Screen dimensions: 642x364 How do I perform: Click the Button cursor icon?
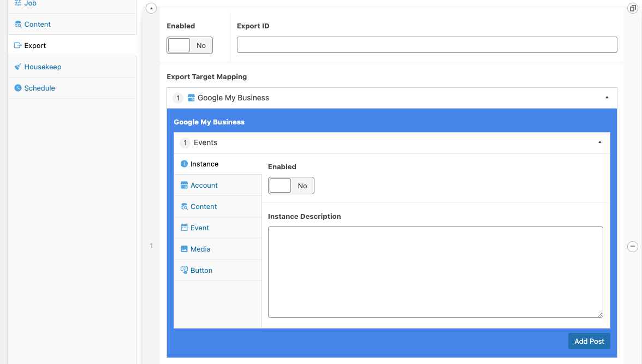coord(185,270)
